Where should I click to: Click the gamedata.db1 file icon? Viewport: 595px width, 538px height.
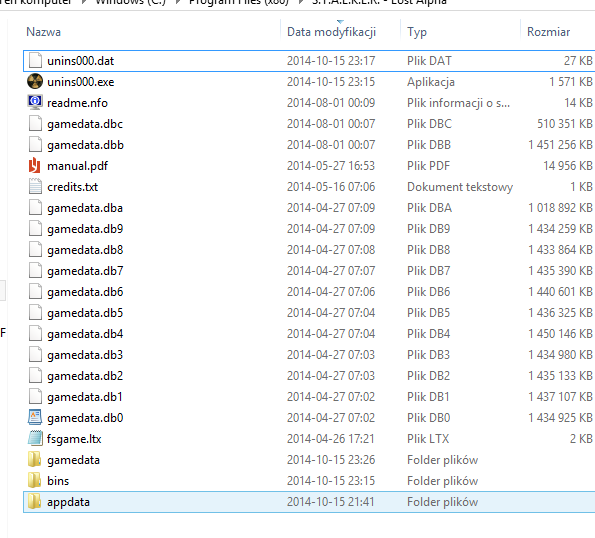click(35, 397)
